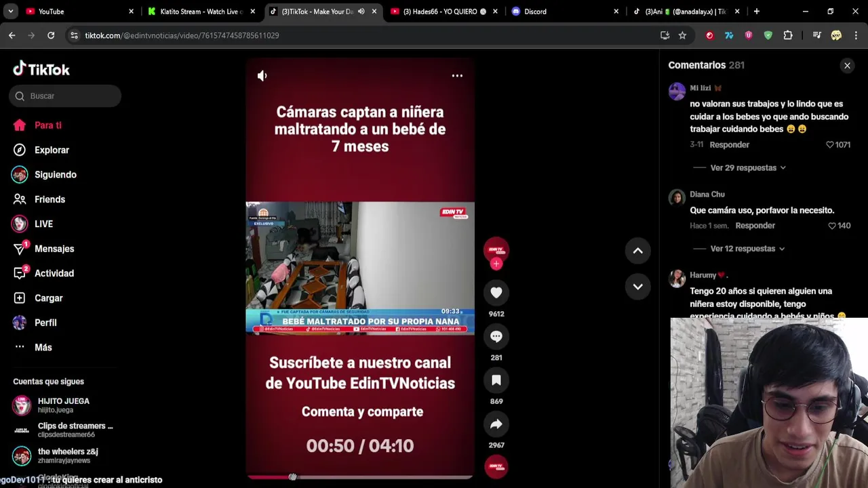
Task: Click the video news footage thumbnail
Action: click(360, 268)
